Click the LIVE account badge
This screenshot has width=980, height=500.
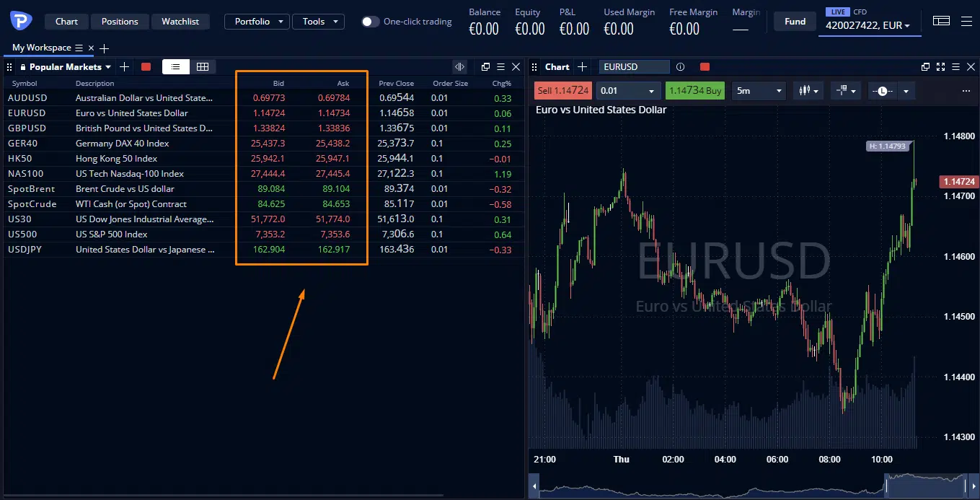pyautogui.click(x=837, y=12)
